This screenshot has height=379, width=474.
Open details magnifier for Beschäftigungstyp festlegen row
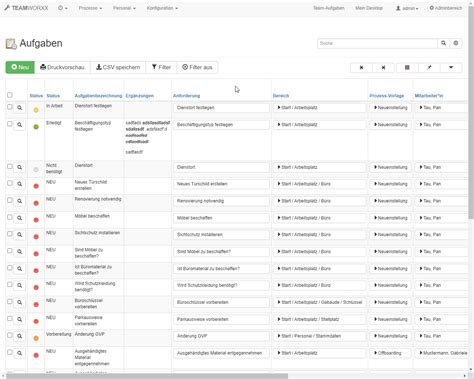20,125
